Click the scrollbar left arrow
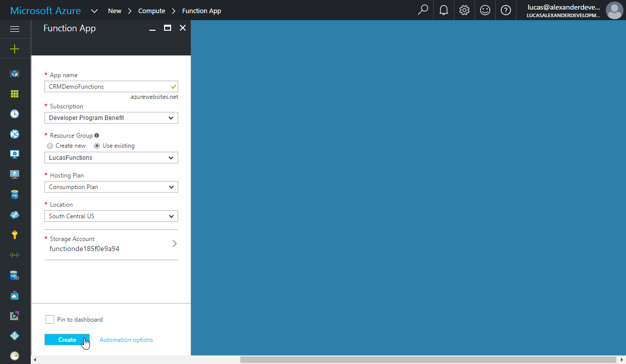626x364 pixels. tap(35, 360)
